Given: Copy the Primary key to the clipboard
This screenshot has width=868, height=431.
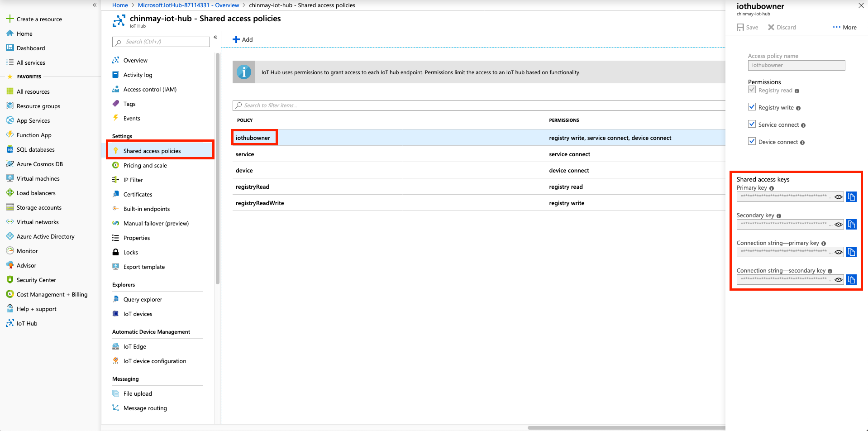Looking at the screenshot, I should (x=851, y=196).
